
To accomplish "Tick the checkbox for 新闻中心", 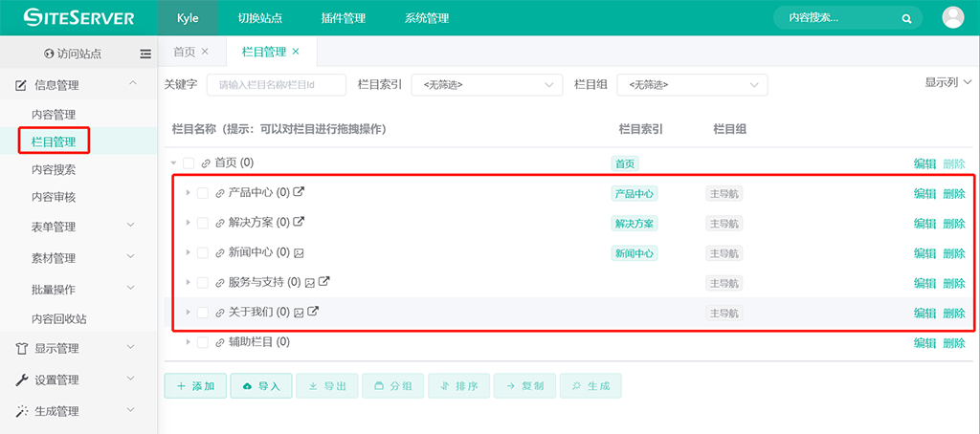I will tap(203, 253).
